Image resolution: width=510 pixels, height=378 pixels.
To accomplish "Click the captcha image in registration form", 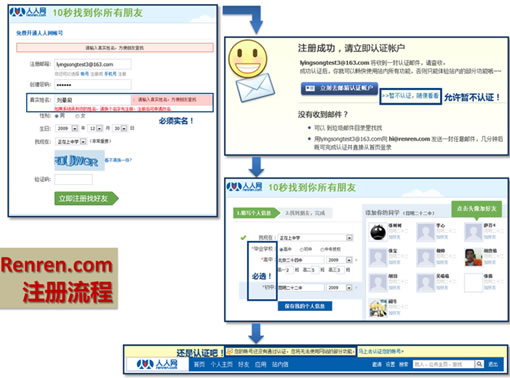I will click(79, 161).
